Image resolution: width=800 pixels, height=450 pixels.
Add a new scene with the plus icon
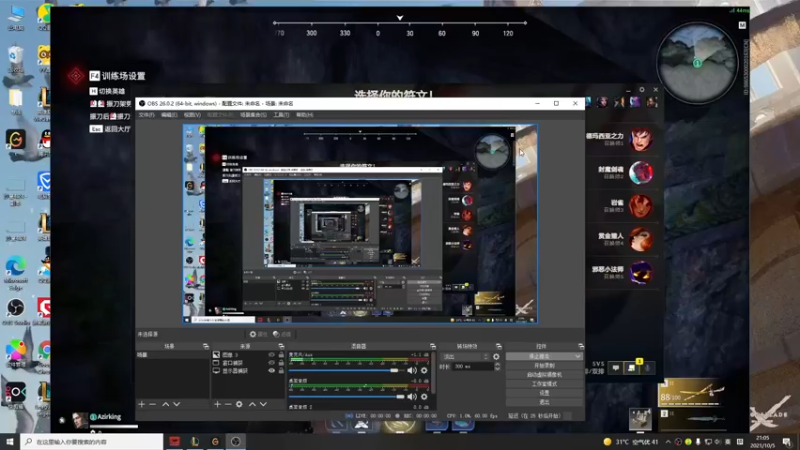142,404
